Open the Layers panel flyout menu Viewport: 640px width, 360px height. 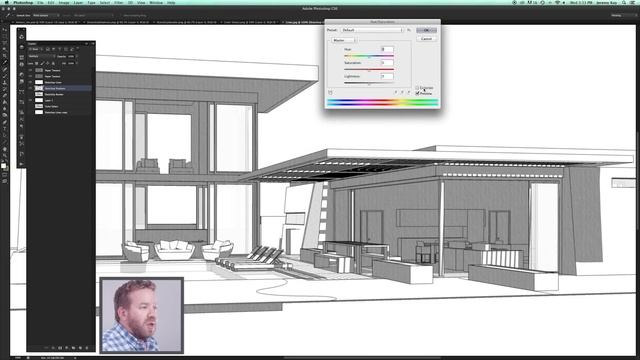pyautogui.click(x=93, y=44)
